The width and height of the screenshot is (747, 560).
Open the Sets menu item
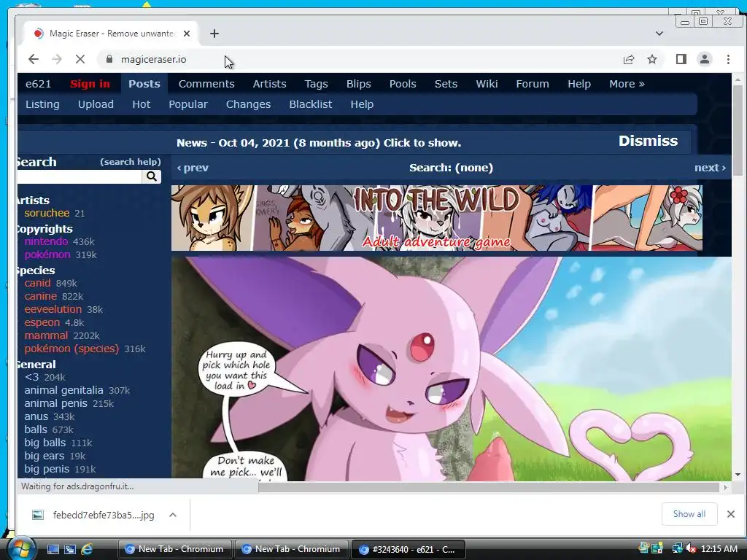(x=446, y=84)
